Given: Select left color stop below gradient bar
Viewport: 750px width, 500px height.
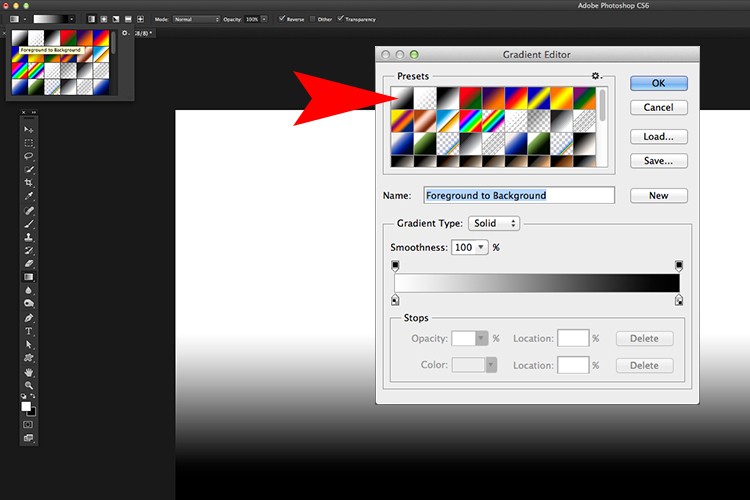Looking at the screenshot, I should click(395, 300).
